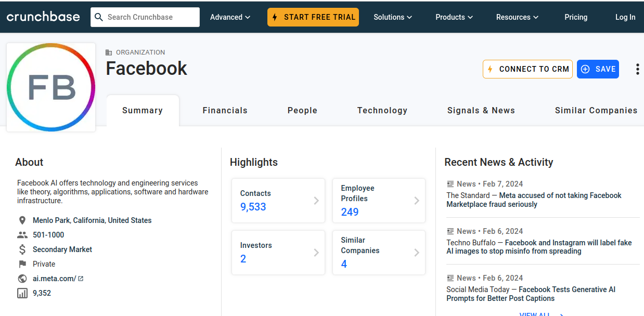Click the external link icon beside ai.meta.com

click(81, 279)
